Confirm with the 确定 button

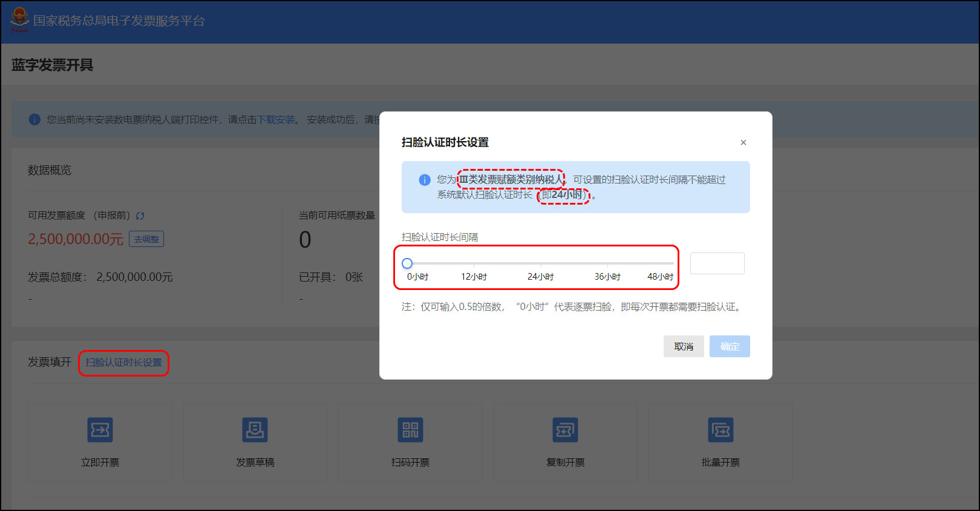pos(730,346)
